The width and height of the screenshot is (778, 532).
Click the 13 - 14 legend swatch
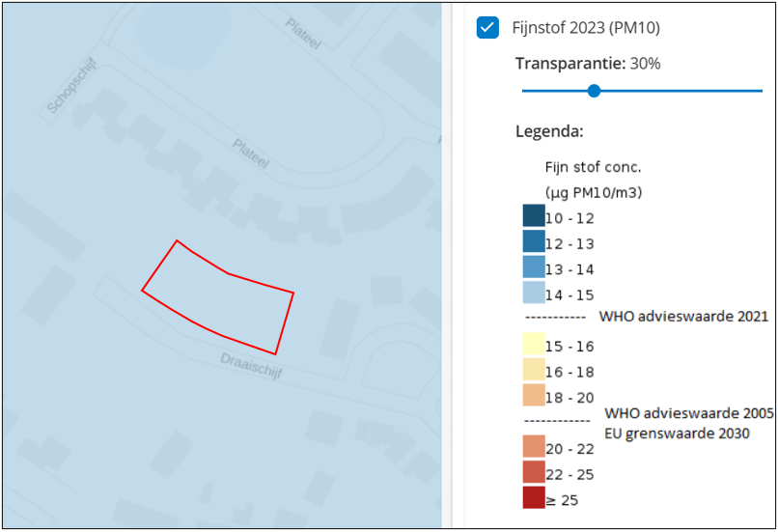[x=534, y=267]
